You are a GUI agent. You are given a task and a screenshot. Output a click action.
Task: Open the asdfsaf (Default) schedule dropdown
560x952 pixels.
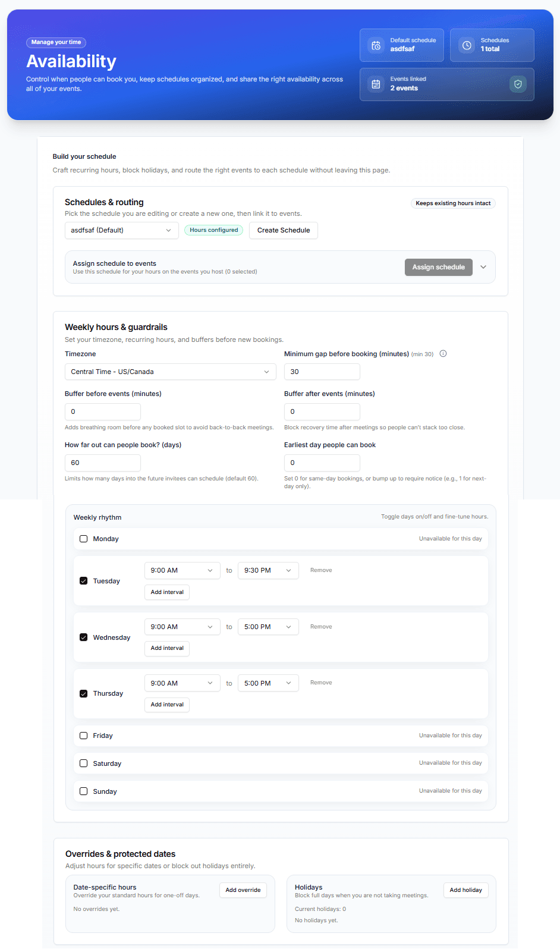pyautogui.click(x=122, y=230)
